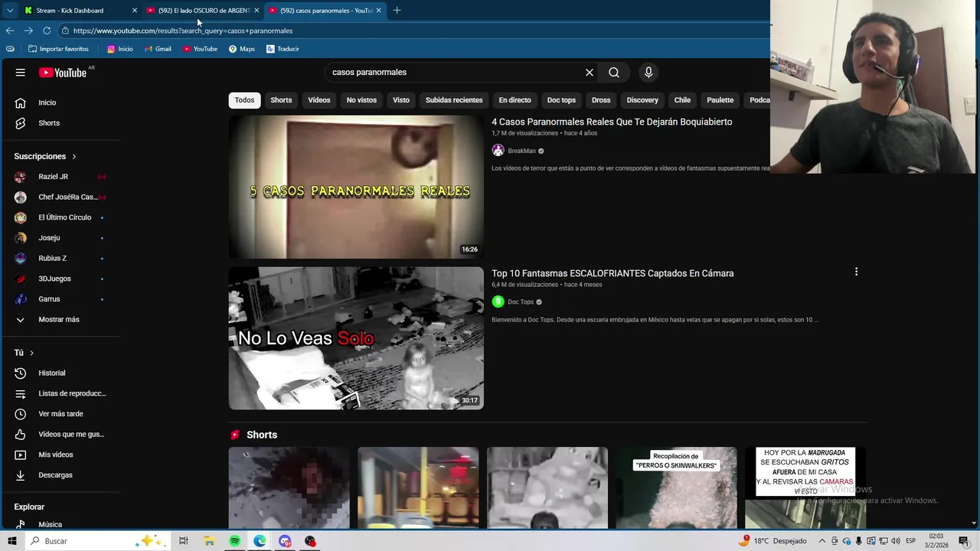Screen dimensions: 980x551
Task: Expand the Tú section arrow
Action: tap(31, 353)
